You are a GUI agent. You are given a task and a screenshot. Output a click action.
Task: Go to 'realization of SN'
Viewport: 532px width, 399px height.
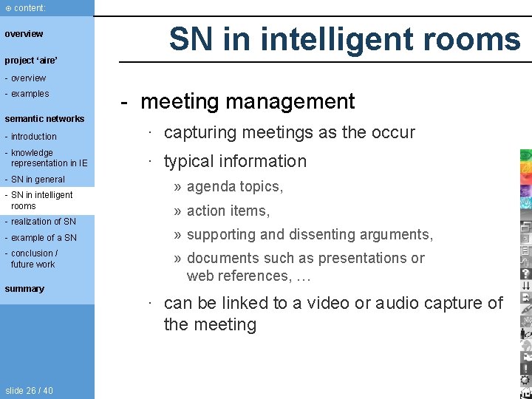click(44, 222)
